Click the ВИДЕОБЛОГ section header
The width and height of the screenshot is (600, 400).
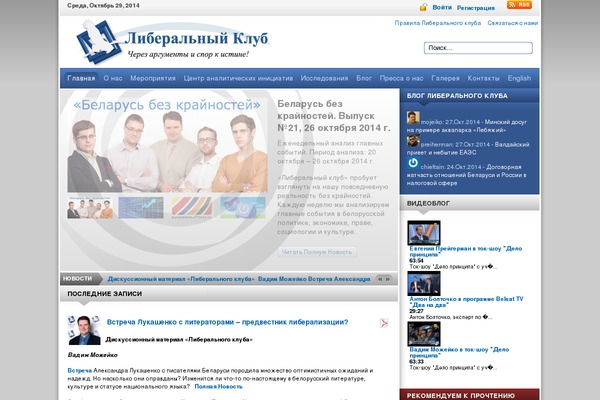[428, 203]
